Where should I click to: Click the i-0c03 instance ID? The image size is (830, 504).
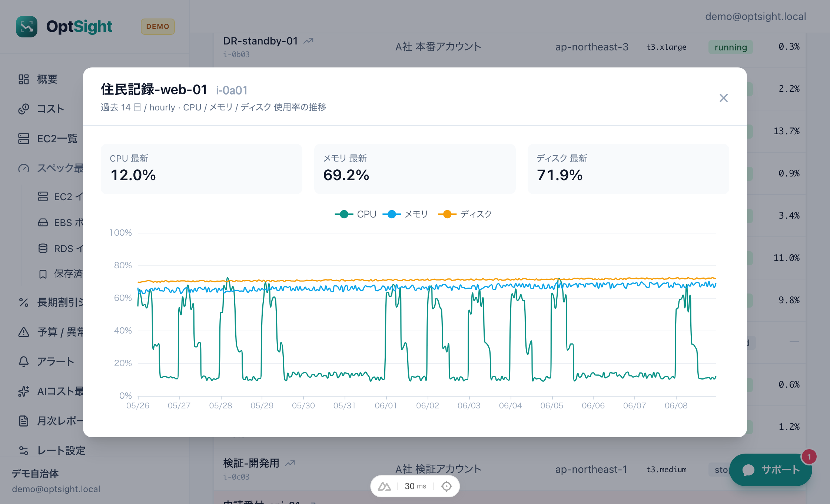(x=236, y=477)
